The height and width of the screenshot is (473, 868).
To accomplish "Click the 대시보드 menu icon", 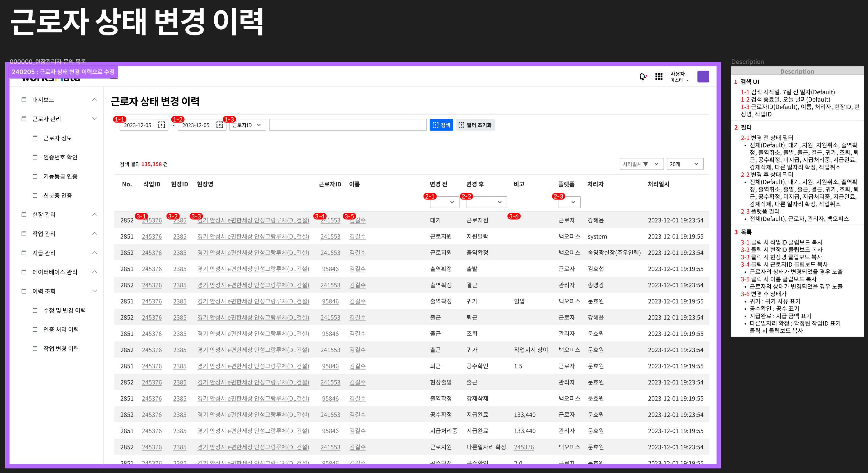I will coord(24,100).
